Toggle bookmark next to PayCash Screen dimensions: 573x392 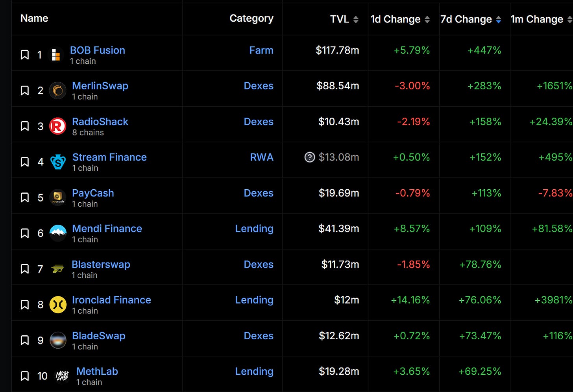click(24, 198)
